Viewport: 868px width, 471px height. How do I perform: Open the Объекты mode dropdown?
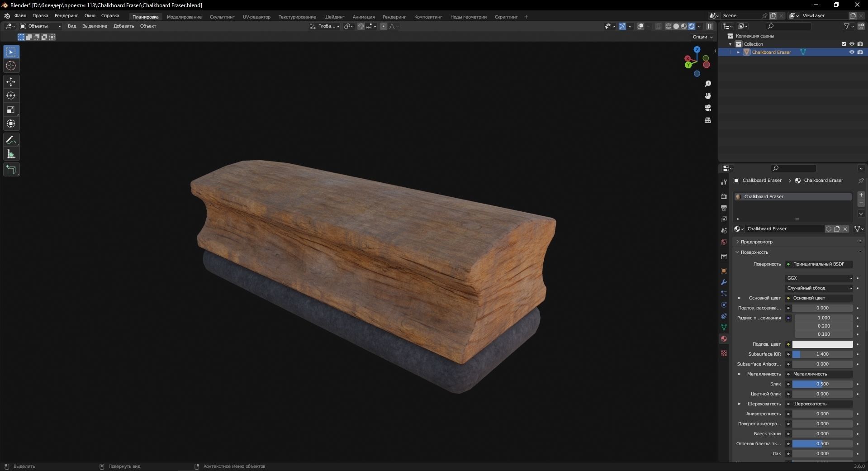click(x=41, y=26)
